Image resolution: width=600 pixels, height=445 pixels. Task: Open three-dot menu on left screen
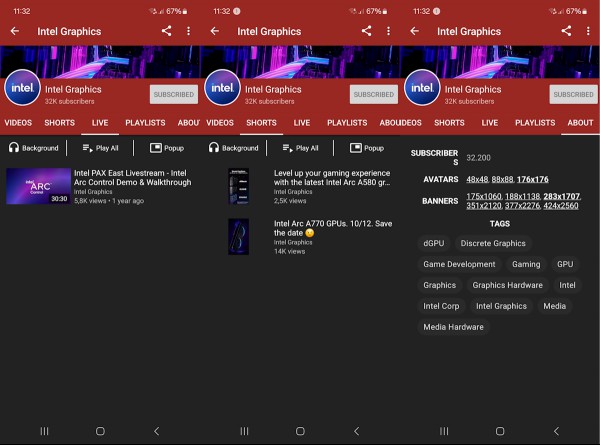188,31
